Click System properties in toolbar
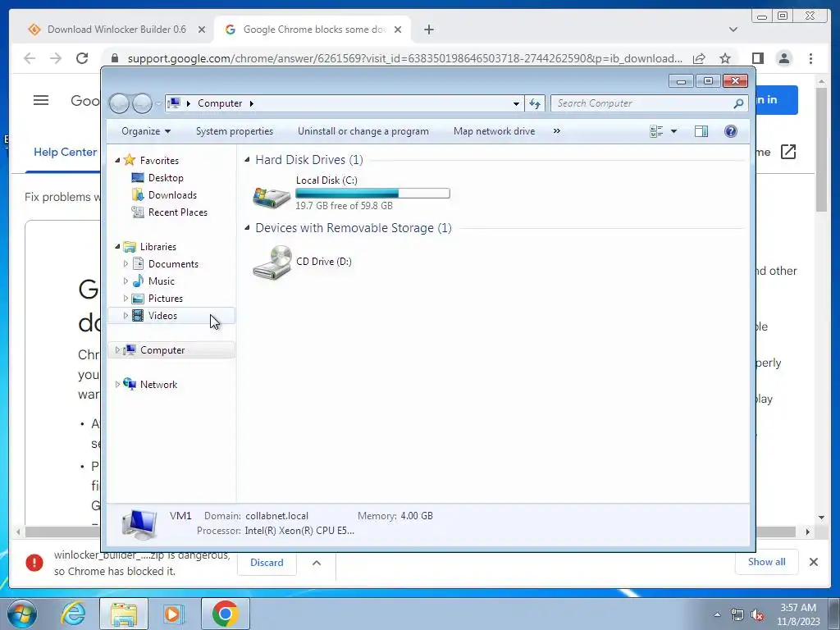The height and width of the screenshot is (630, 840). [234, 131]
